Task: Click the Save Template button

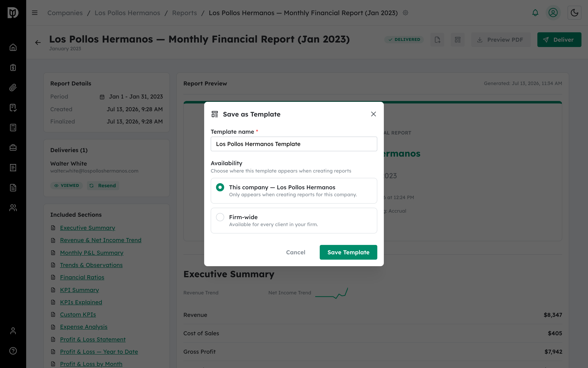Action: (348, 252)
